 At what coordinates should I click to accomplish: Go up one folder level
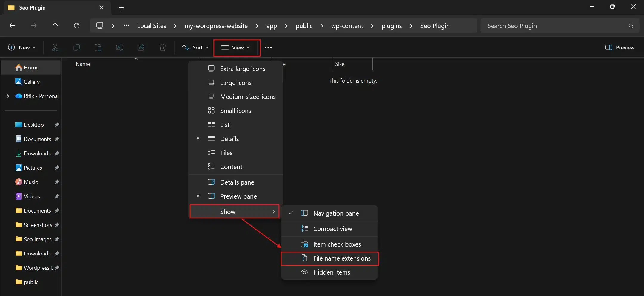pos(55,26)
